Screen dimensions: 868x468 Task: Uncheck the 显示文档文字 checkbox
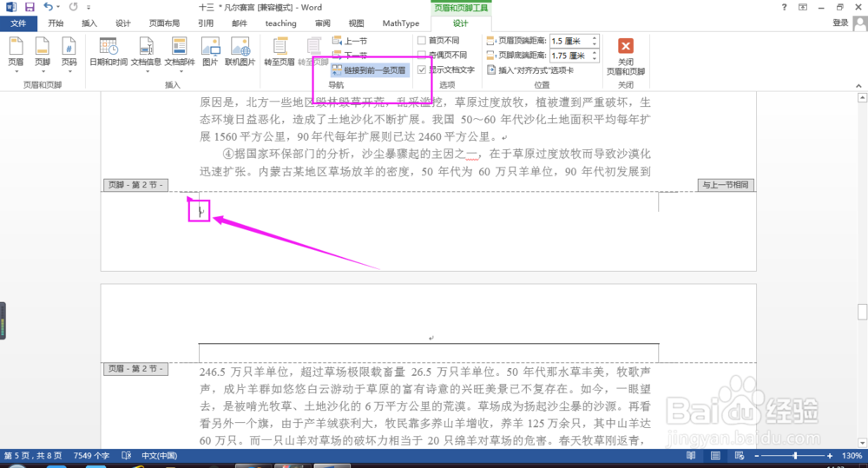pos(422,69)
